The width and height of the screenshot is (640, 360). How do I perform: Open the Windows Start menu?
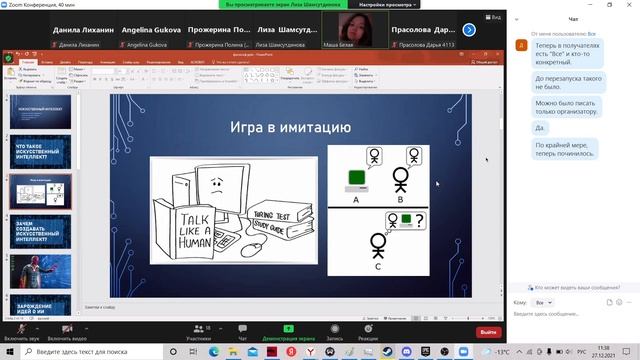click(9, 351)
